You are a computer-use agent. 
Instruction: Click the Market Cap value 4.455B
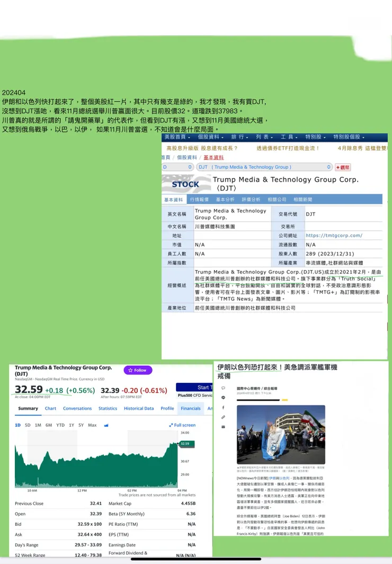[188, 504]
